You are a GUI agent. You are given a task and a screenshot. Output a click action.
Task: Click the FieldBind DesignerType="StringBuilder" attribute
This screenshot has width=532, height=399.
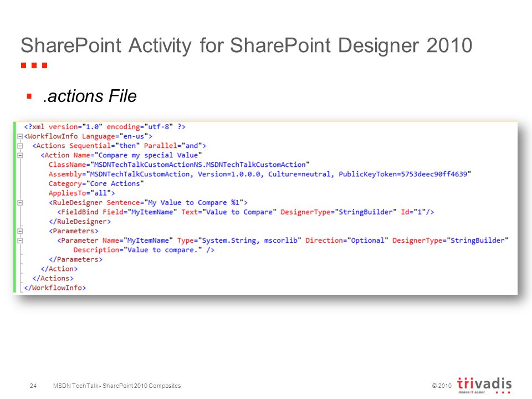click(338, 212)
